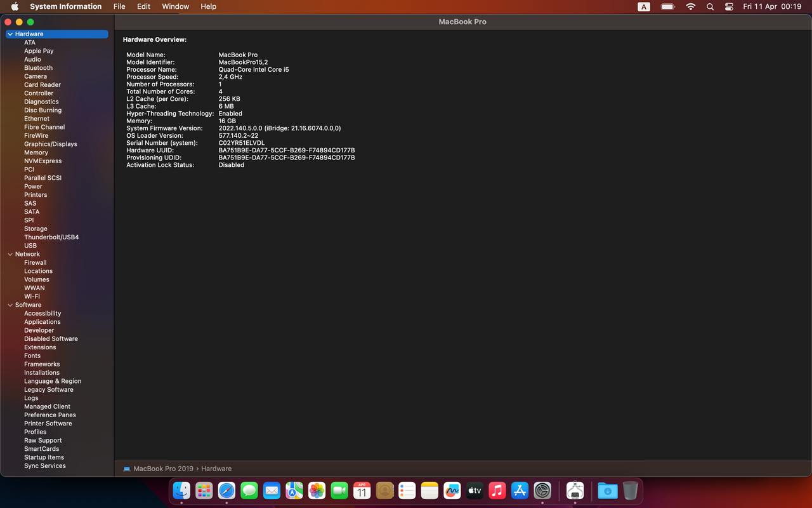The image size is (812, 508).
Task: Open Photos app in the Dock
Action: pyautogui.click(x=317, y=490)
